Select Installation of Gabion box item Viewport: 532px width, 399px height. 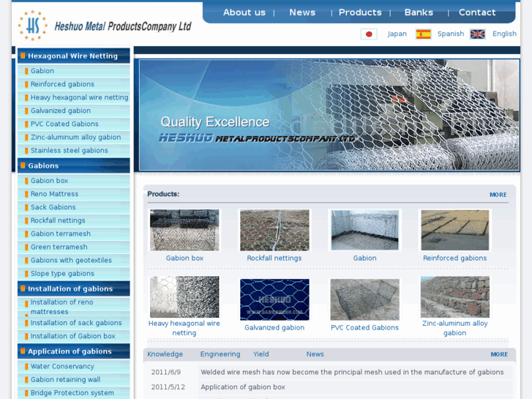click(73, 336)
